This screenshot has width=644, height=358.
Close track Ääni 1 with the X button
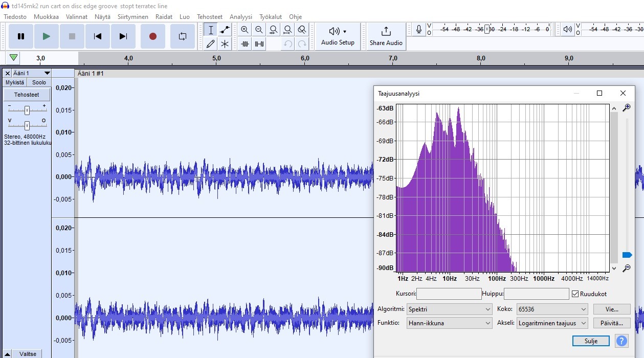[x=7, y=74]
